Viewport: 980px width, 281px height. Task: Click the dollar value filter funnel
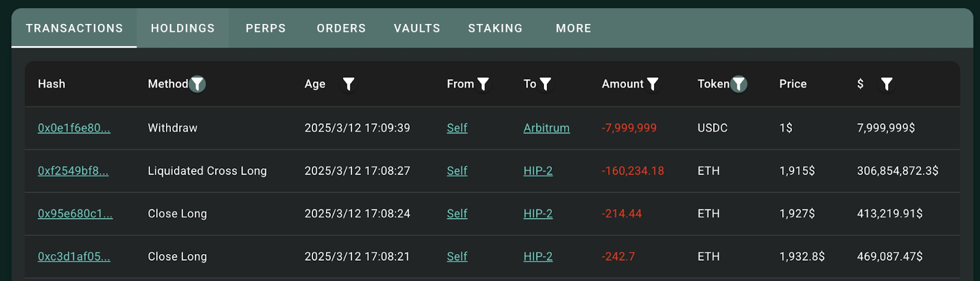886,84
